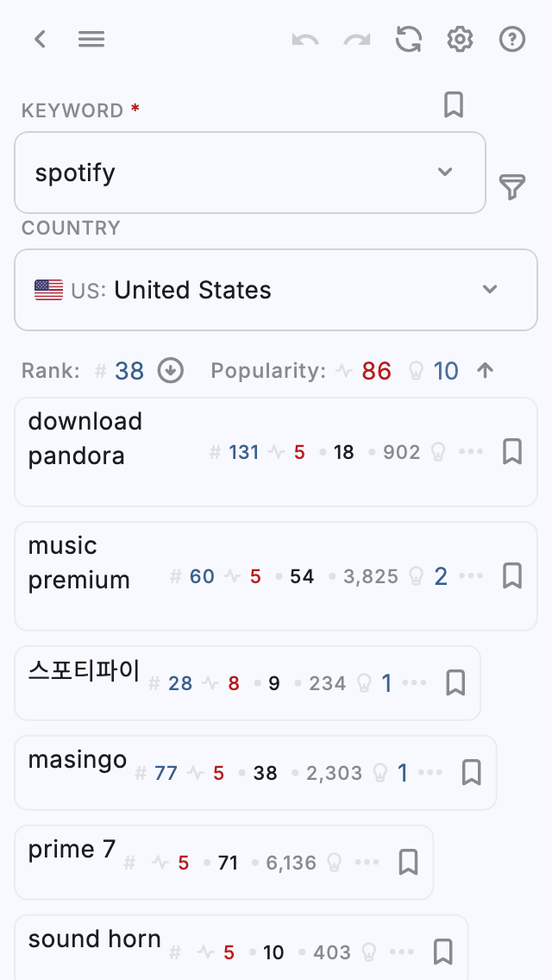Screen dimensions: 552x980
Task: Select the sound horn keyword result
Action: pos(95,939)
